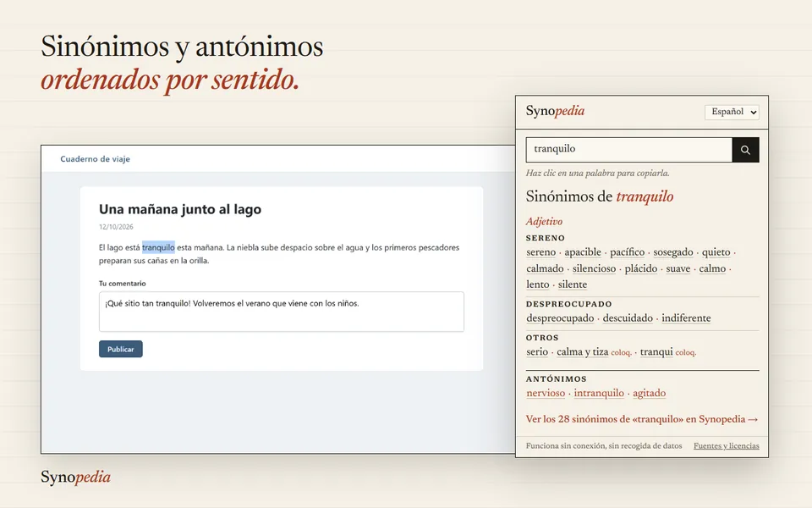
Task: Copy the synonym calmo
Action: (712, 268)
